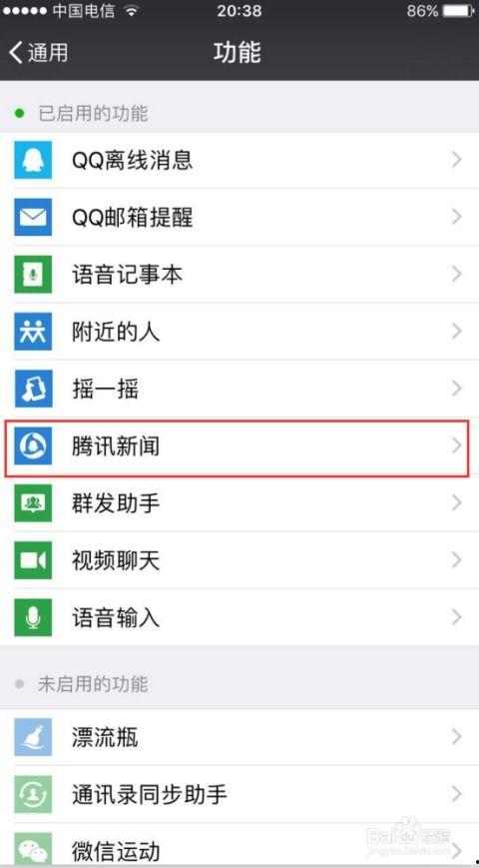Tap the 已启用的功能 section header
The height and width of the screenshot is (868, 479).
click(x=93, y=114)
